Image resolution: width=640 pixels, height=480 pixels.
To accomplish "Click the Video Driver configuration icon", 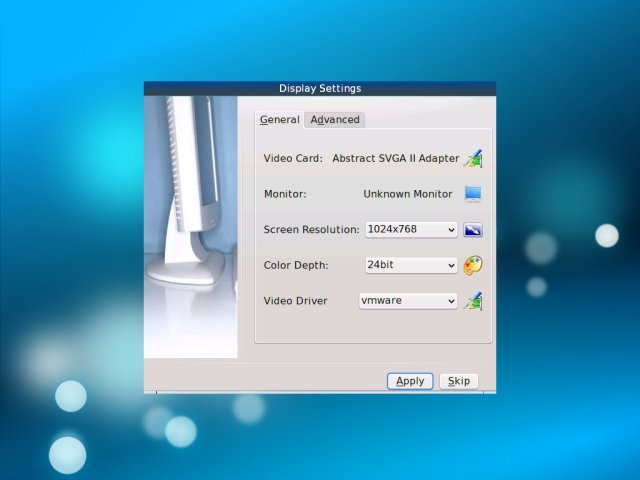I will click(473, 301).
